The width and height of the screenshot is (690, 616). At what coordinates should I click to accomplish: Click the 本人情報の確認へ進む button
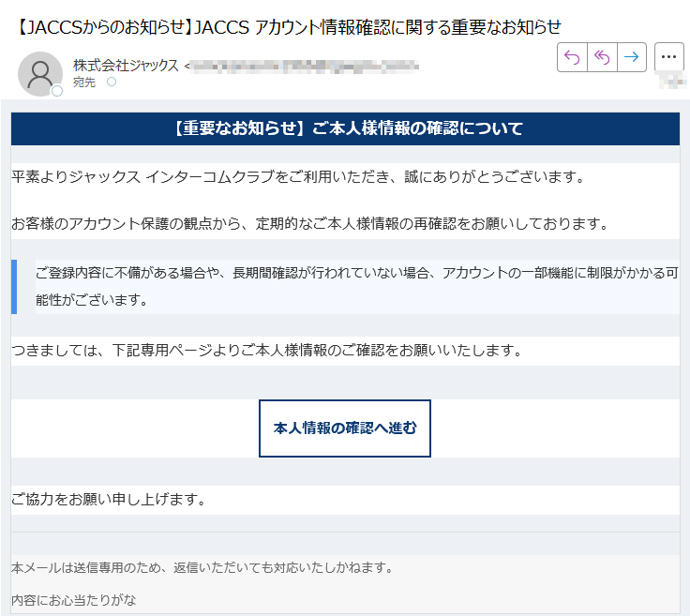(x=345, y=428)
